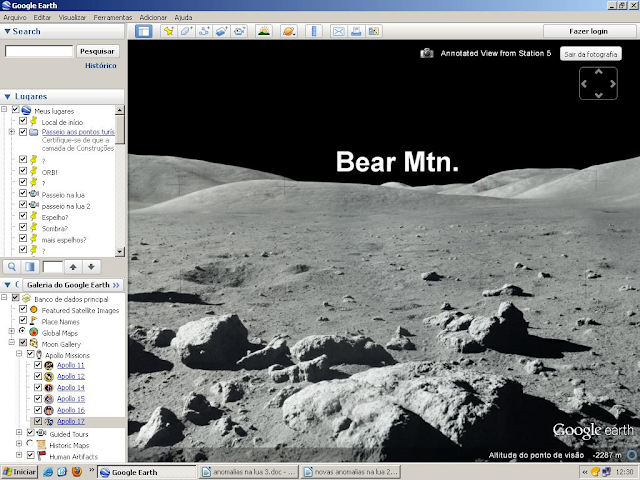This screenshot has width=640, height=480.
Task: Uncheck the Featured Satellite Images layer
Action: click(23, 309)
